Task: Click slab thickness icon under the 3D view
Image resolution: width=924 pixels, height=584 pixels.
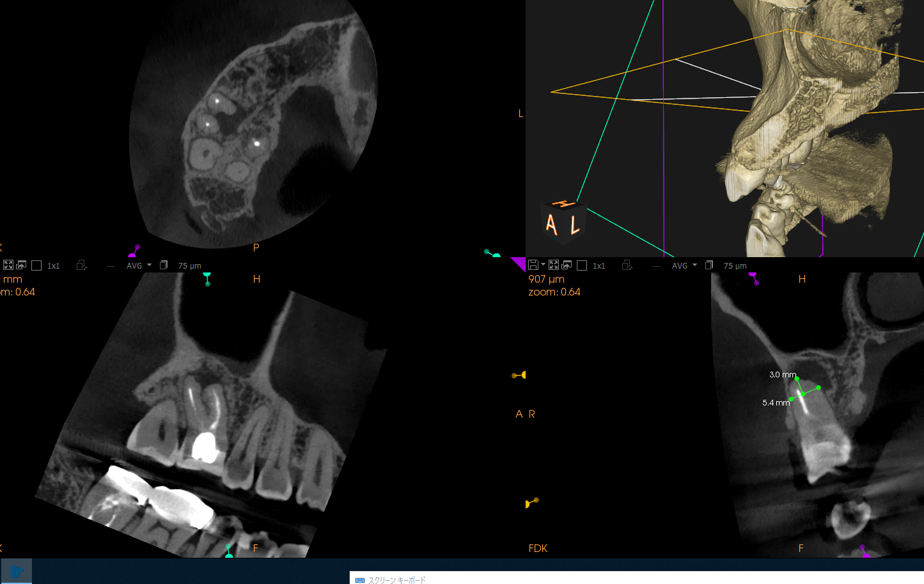Action: [709, 265]
